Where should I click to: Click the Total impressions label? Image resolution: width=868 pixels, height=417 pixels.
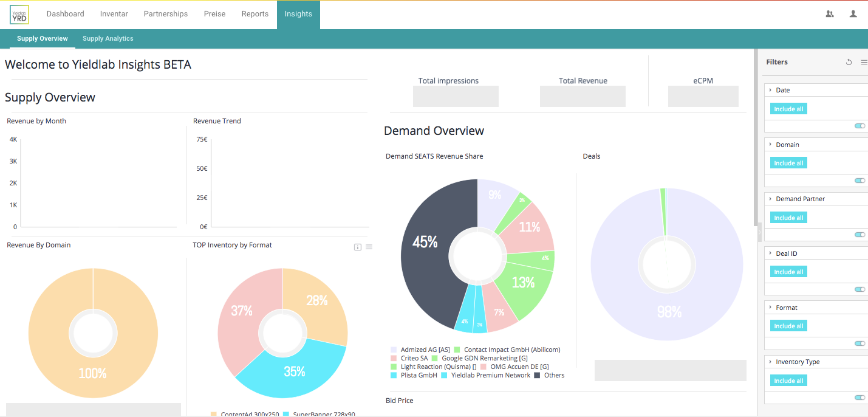[448, 81]
